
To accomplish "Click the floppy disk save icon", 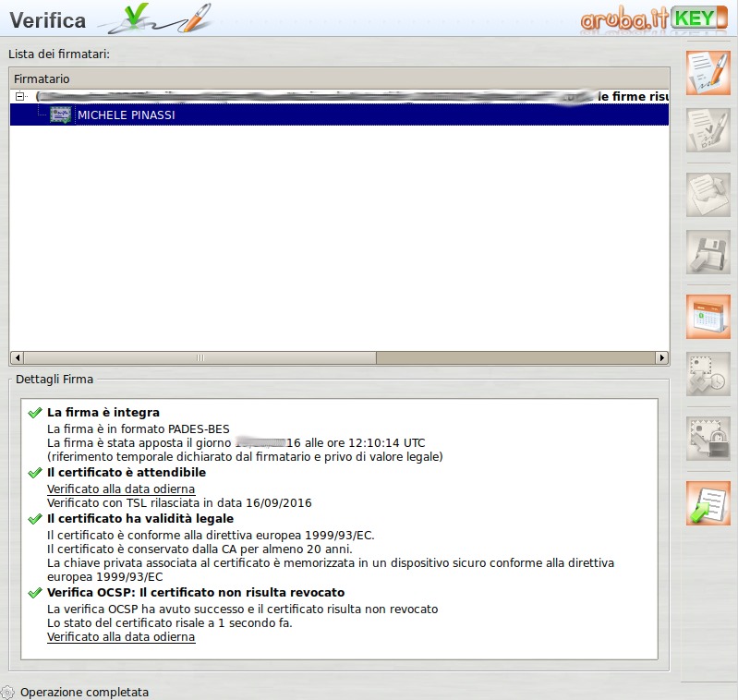I will (x=708, y=252).
